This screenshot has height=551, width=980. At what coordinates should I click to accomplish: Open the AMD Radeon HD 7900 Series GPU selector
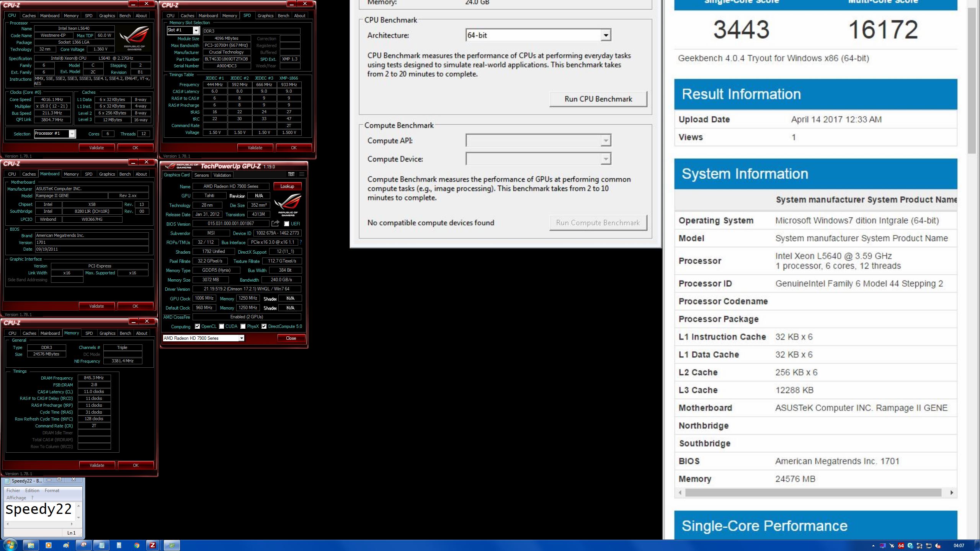coord(203,338)
